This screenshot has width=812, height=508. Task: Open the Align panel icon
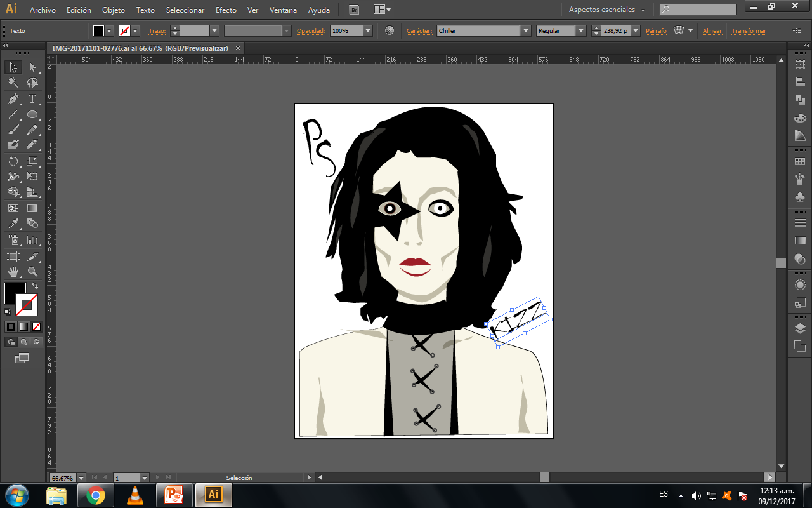(x=800, y=82)
